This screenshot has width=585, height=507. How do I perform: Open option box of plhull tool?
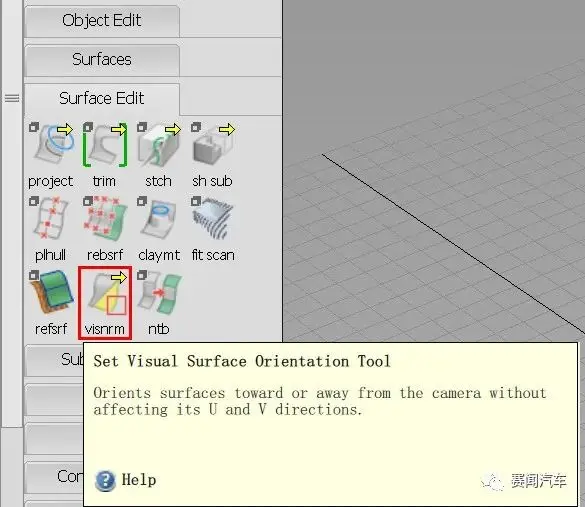pyautogui.click(x=34, y=201)
